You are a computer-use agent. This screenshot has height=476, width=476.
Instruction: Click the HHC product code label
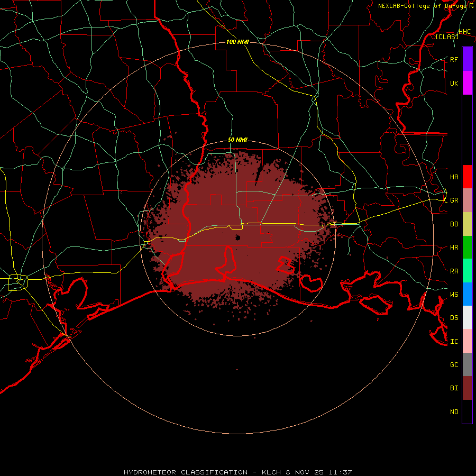(x=464, y=32)
